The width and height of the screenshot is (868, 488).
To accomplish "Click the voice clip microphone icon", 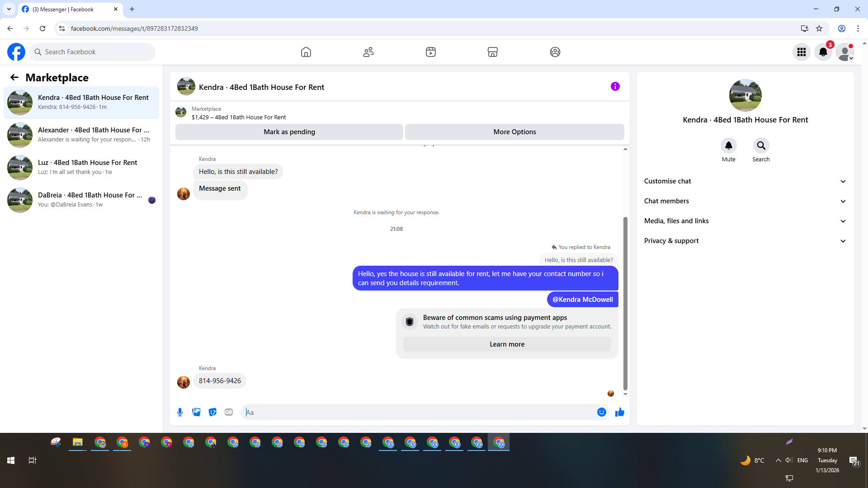I will coord(180,412).
